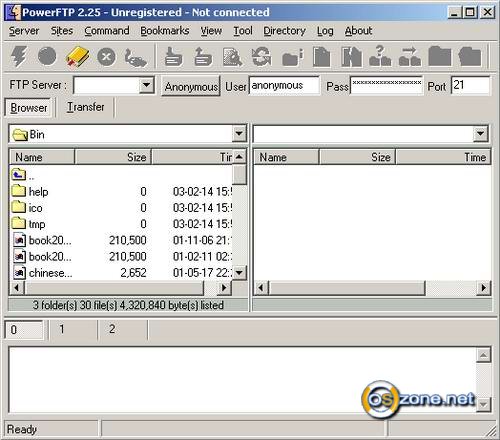The image size is (500, 440).
Task: Click the refresh arrows toolbar icon
Action: (x=261, y=56)
